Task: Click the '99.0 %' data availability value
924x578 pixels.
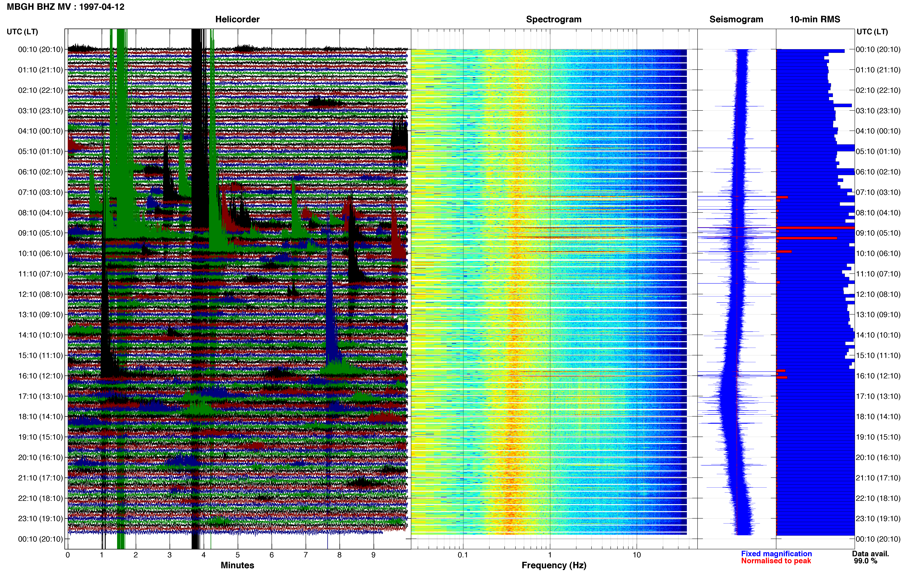Action: (865, 561)
